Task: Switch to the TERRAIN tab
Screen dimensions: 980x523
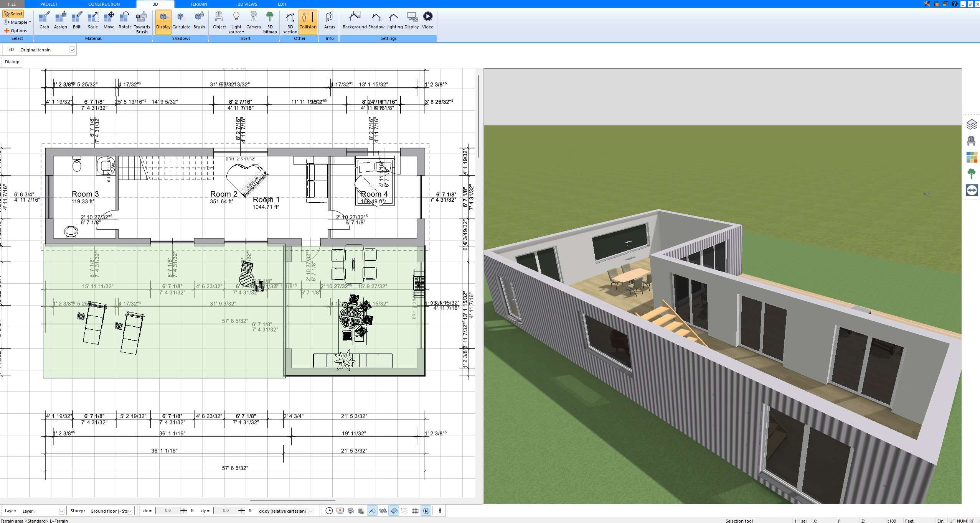Action: tap(199, 4)
